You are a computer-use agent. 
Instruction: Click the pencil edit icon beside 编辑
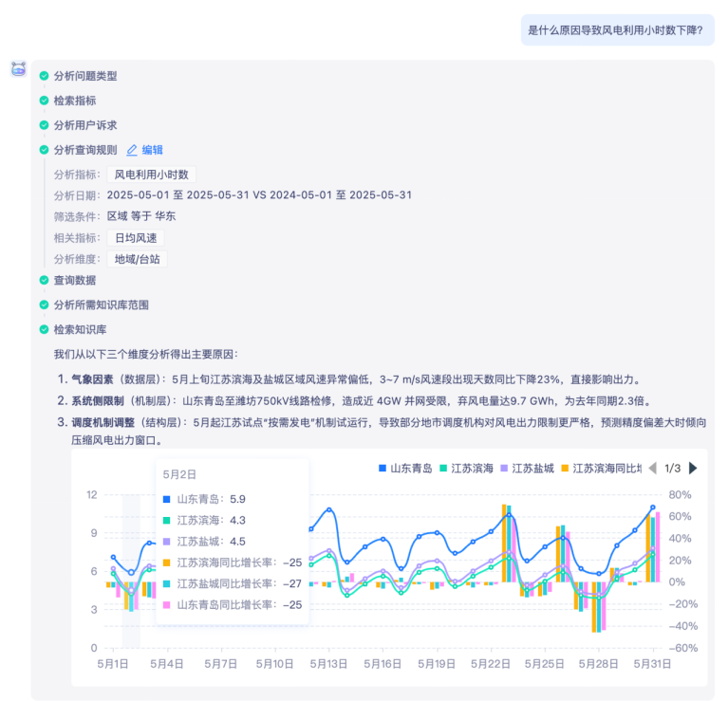coord(132,150)
